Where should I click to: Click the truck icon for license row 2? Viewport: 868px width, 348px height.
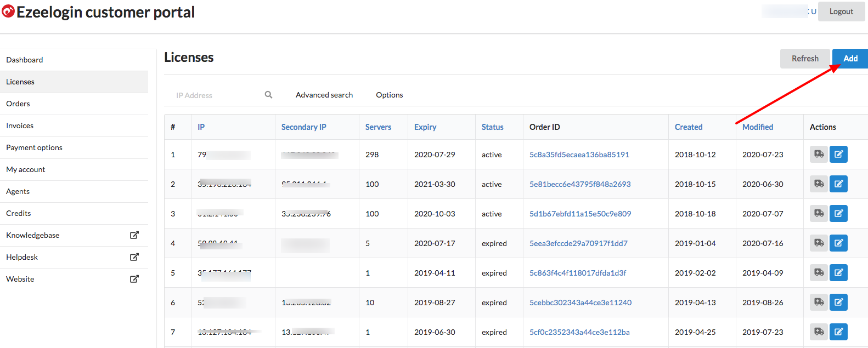tap(819, 184)
